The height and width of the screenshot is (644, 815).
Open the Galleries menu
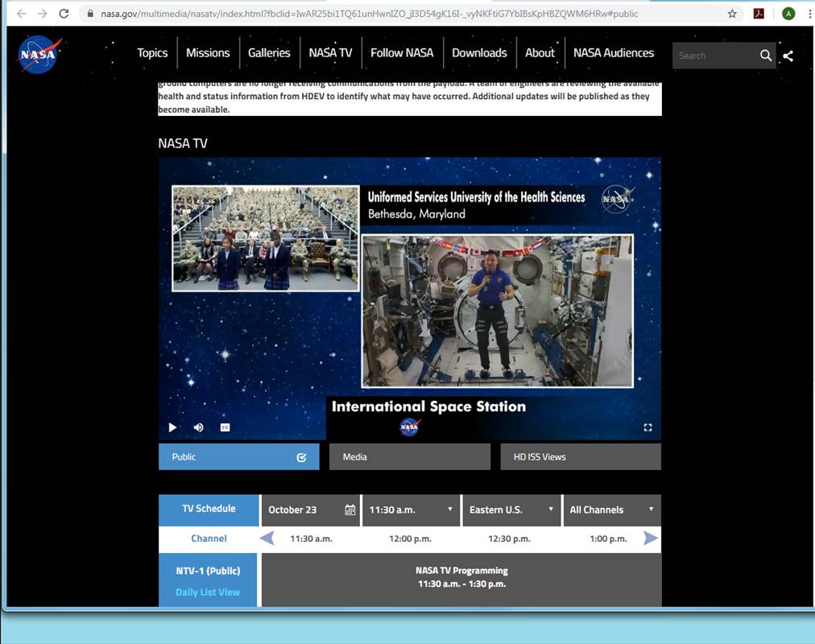pyautogui.click(x=269, y=53)
